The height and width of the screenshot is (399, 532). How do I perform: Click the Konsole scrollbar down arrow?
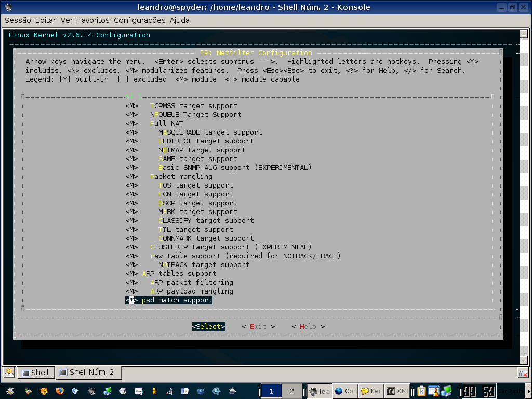pyautogui.click(x=523, y=361)
